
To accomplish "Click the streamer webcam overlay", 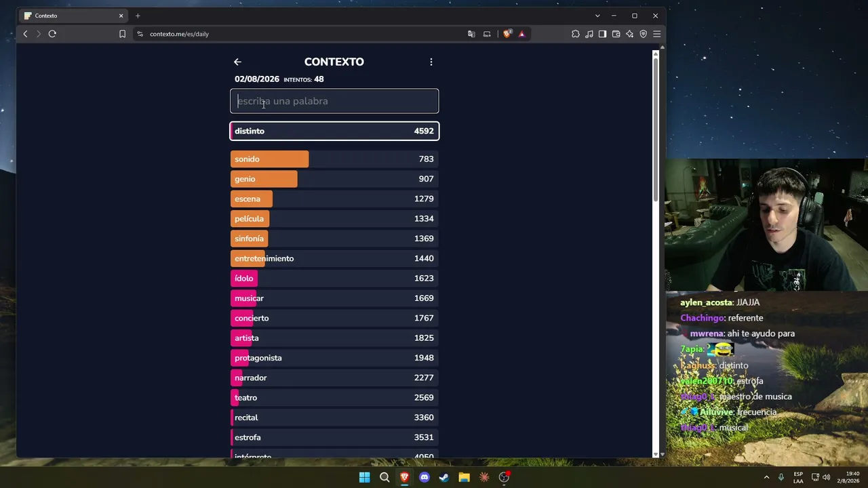I will [x=766, y=225].
